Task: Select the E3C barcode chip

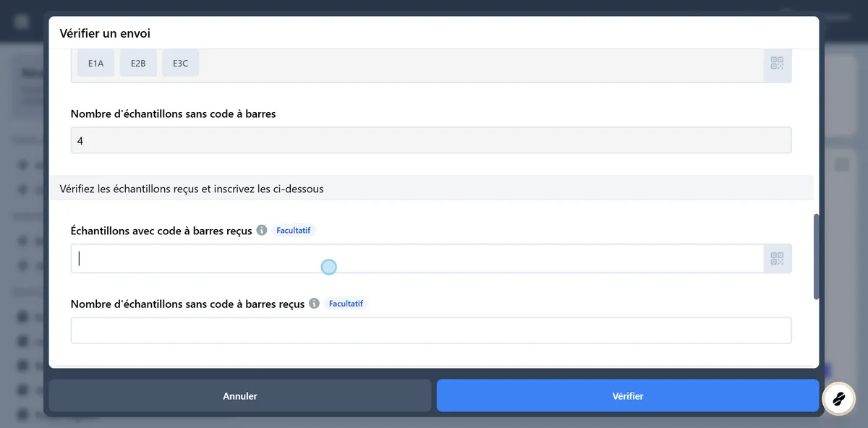Action: [x=180, y=64]
